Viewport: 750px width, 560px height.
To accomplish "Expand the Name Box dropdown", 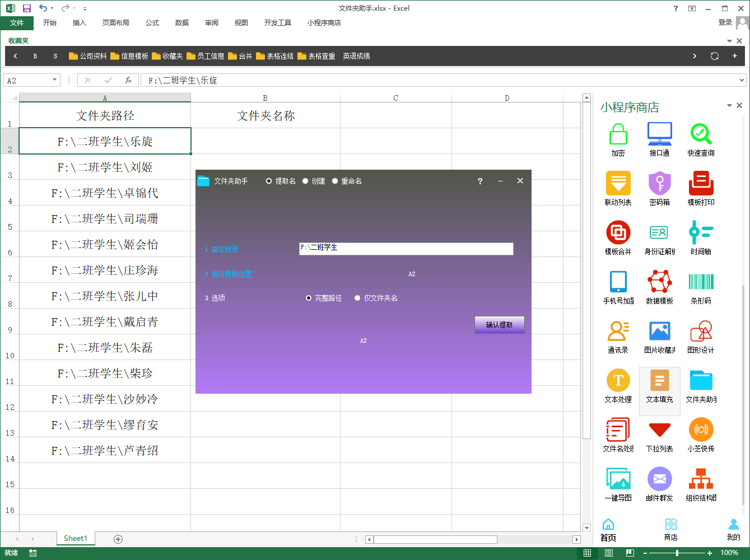I will (x=54, y=80).
